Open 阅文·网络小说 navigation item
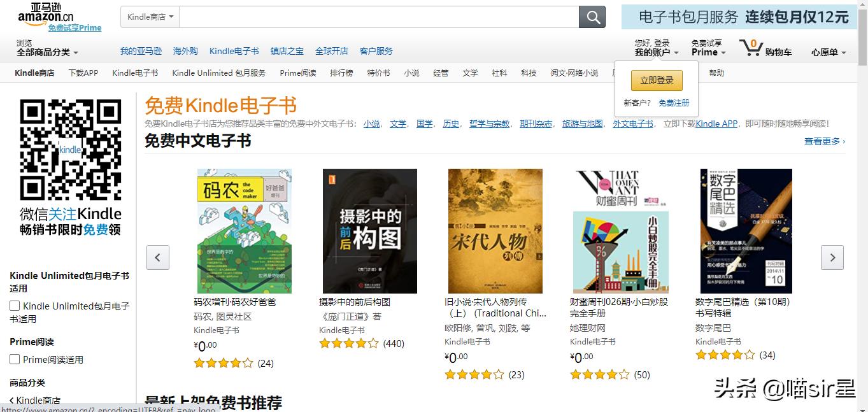Screen dimensions: 868x412 pyautogui.click(x=574, y=73)
